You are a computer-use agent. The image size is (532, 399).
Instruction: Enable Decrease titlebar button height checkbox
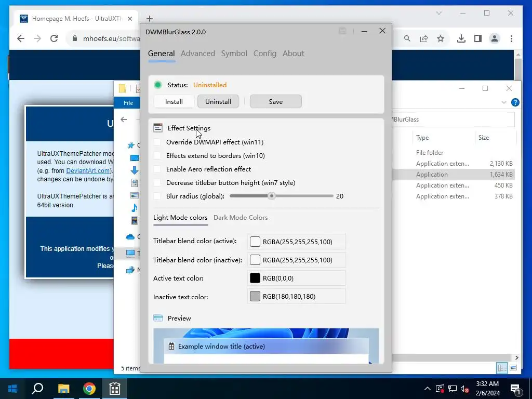[157, 182]
